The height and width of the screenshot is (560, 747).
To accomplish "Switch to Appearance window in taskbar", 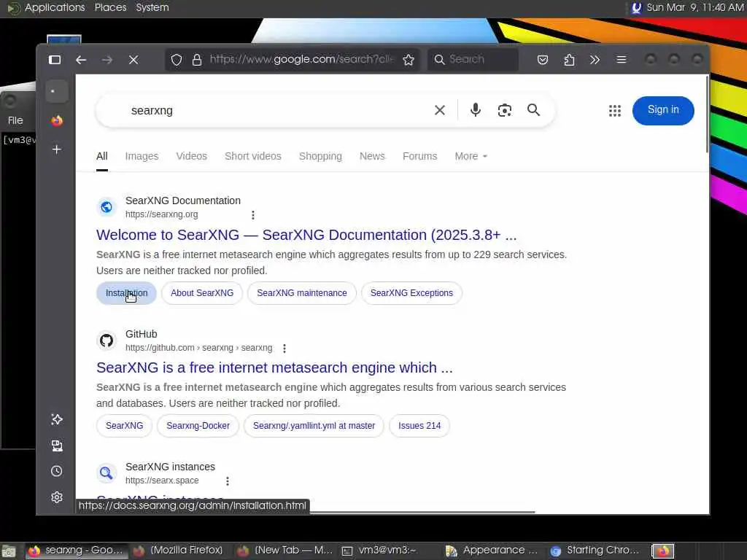I will (x=492, y=551).
